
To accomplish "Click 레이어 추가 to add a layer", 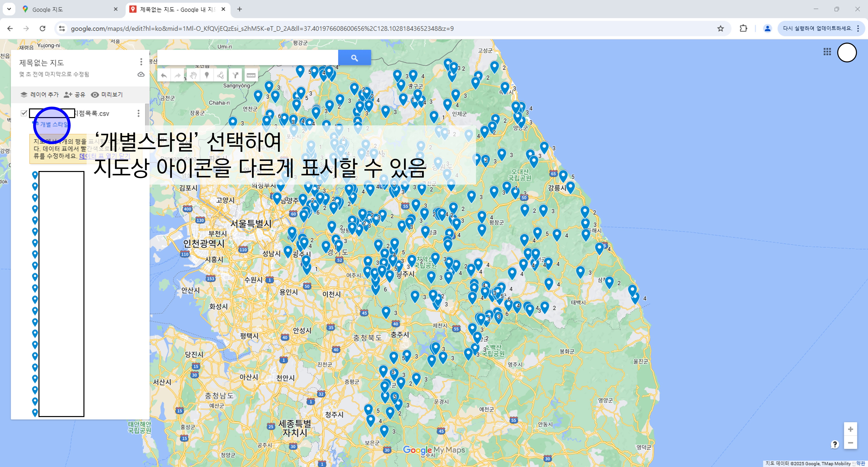I will (x=39, y=95).
